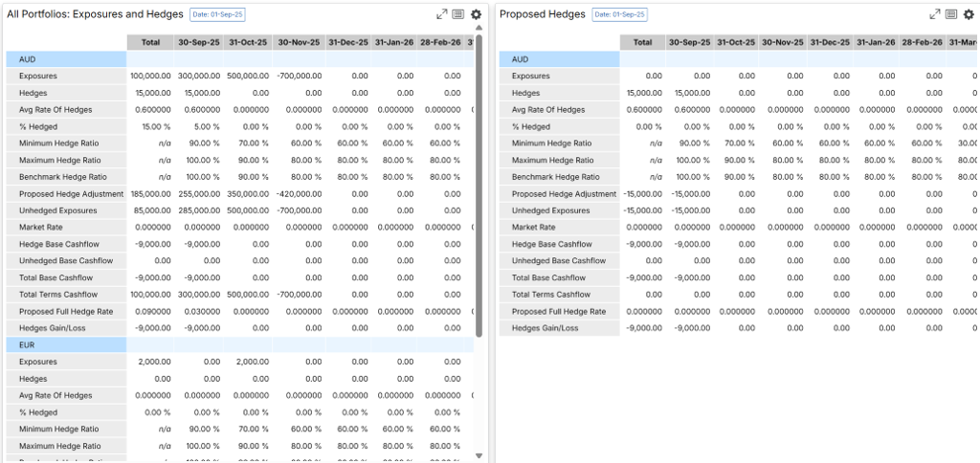The height and width of the screenshot is (463, 980).
Task: Click Proposed Hedge Adjustment label in All Portfolios
Action: [71, 193]
